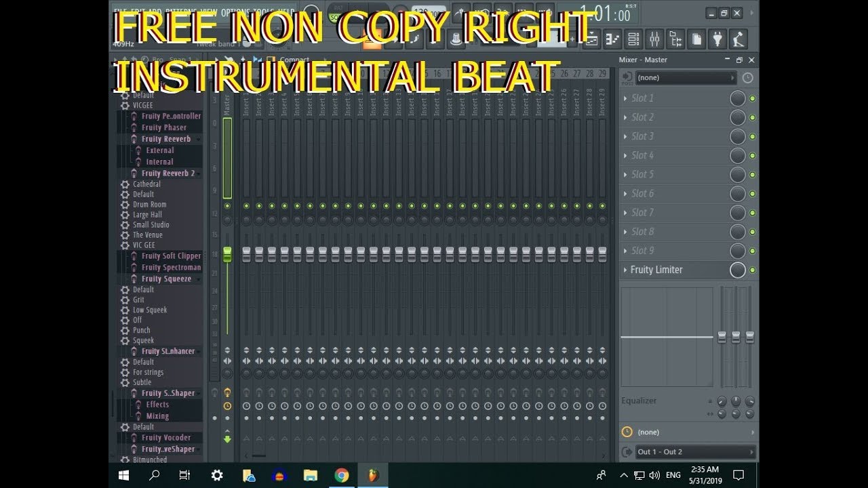Pick the Drum Room preset
This screenshot has height=488, width=868.
(149, 205)
